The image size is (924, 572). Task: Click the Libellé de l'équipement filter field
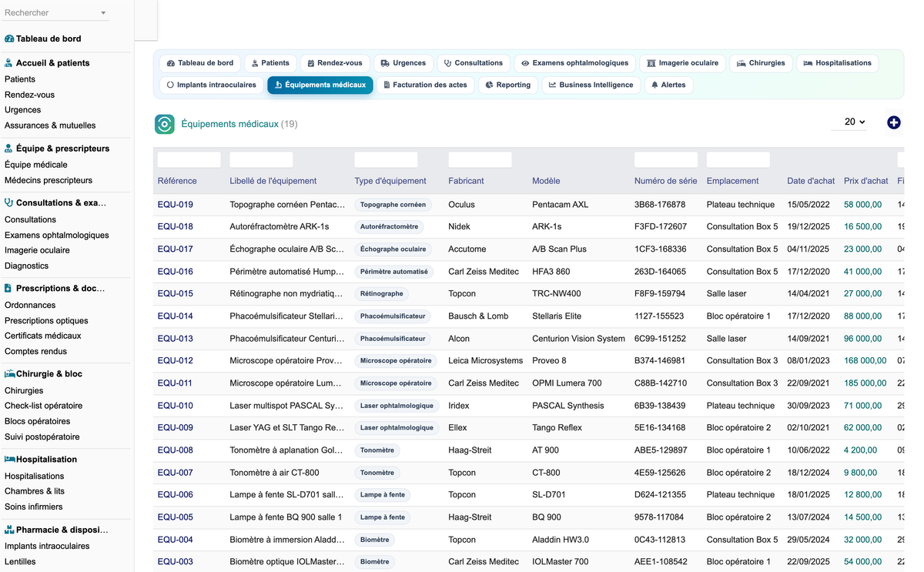pyautogui.click(x=261, y=159)
